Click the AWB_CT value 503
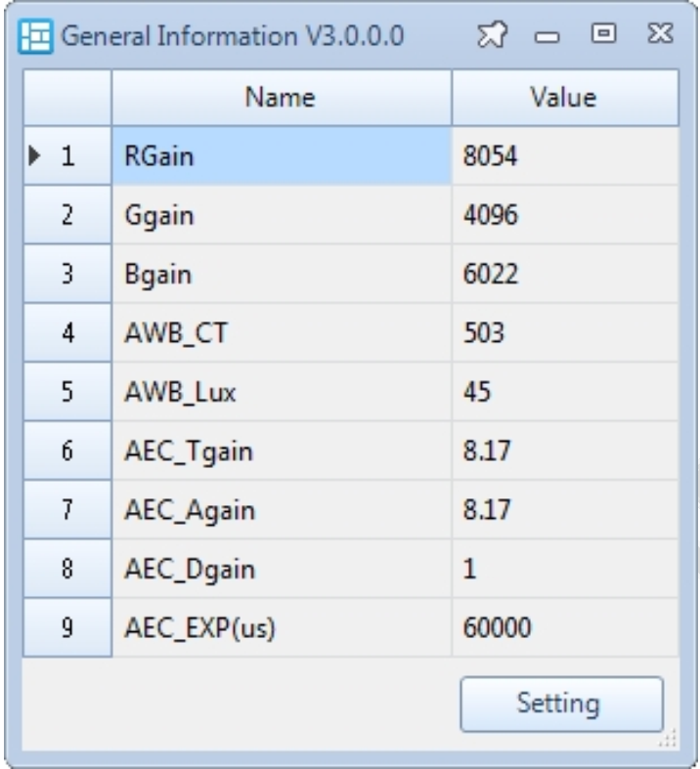The image size is (700, 769). point(564,335)
